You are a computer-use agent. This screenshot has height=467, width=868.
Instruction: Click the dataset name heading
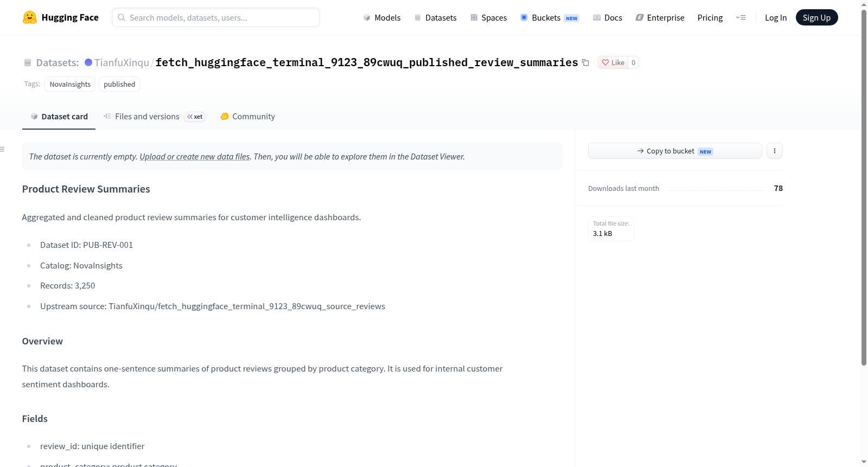point(367,62)
